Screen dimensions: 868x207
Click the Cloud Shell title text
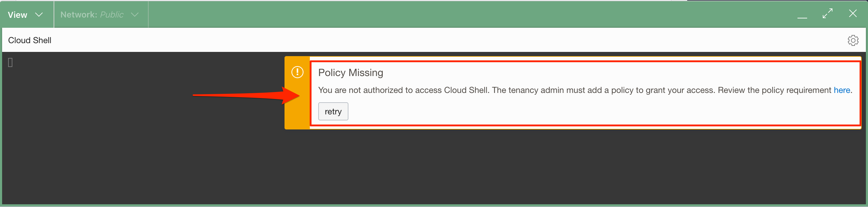30,40
